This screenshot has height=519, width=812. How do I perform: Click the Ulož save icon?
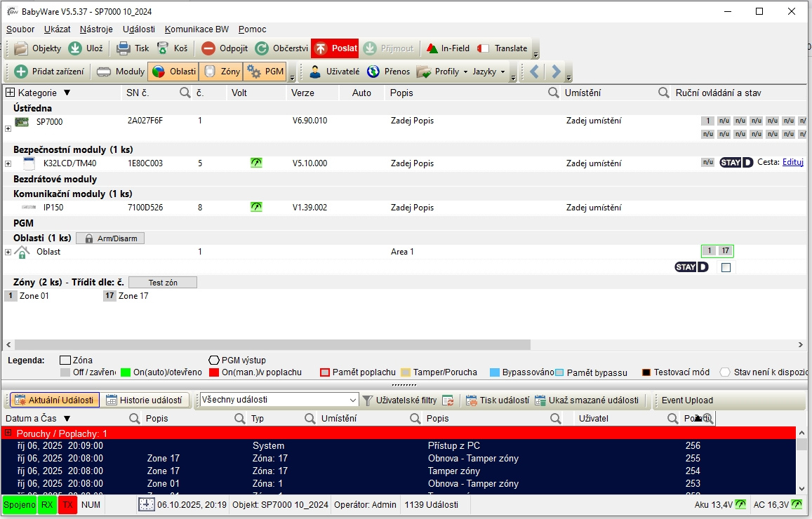[x=75, y=48]
